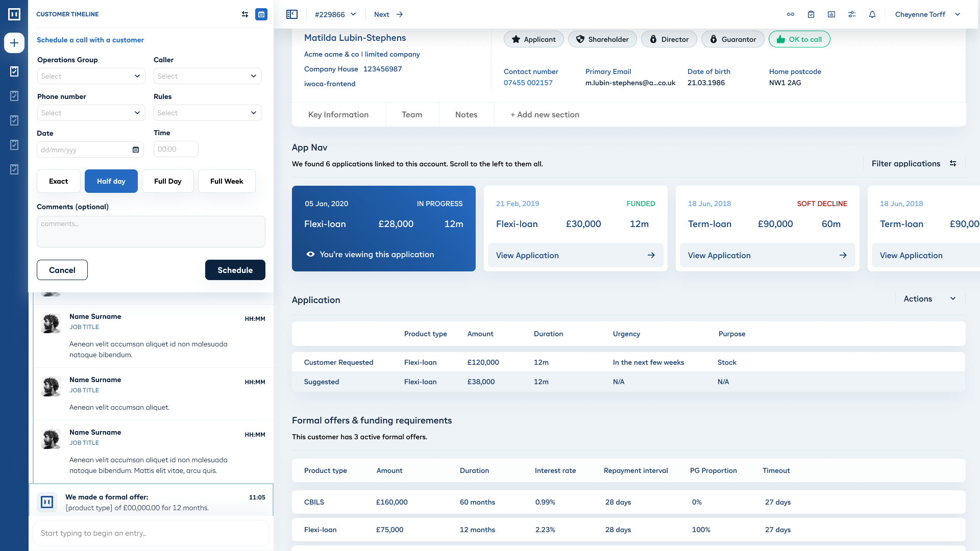Viewport: 980px width, 551px height.
Task: Open the Phone number dropdown
Action: [91, 113]
